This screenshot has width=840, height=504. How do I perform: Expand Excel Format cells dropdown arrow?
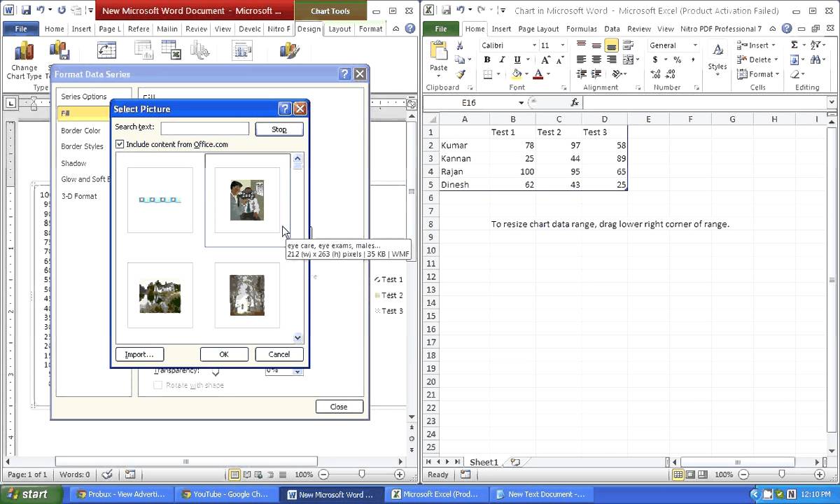pyautogui.click(x=778, y=74)
